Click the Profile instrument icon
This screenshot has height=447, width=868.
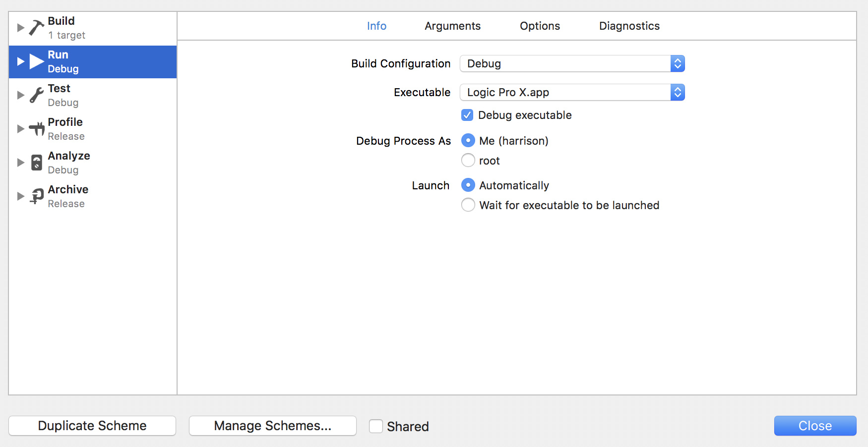pos(37,129)
